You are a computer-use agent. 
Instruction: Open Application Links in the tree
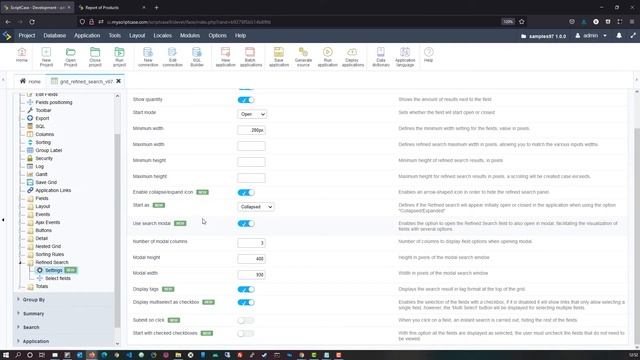[53, 190]
